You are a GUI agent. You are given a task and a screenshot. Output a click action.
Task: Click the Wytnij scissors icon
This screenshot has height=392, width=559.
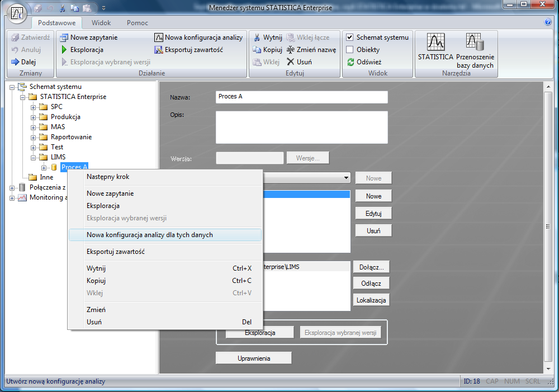pyautogui.click(x=257, y=37)
